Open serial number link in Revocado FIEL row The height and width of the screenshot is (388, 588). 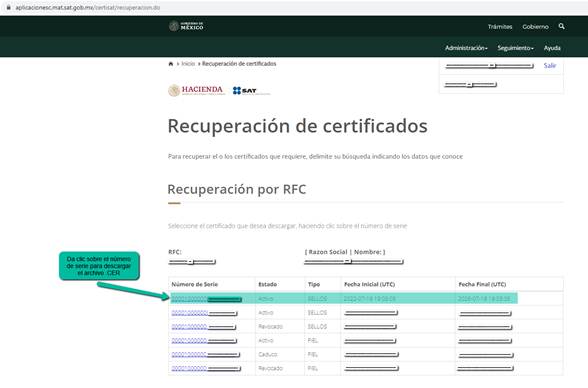(x=206, y=369)
